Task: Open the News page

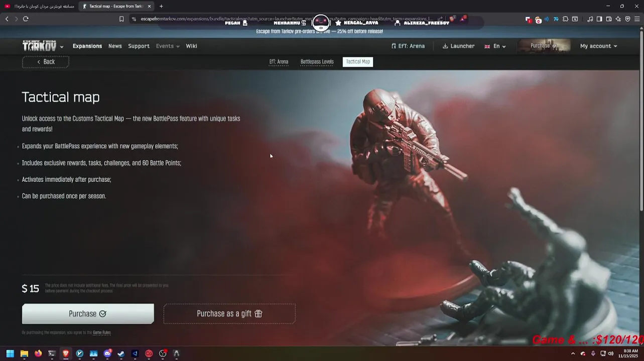Action: click(x=115, y=46)
